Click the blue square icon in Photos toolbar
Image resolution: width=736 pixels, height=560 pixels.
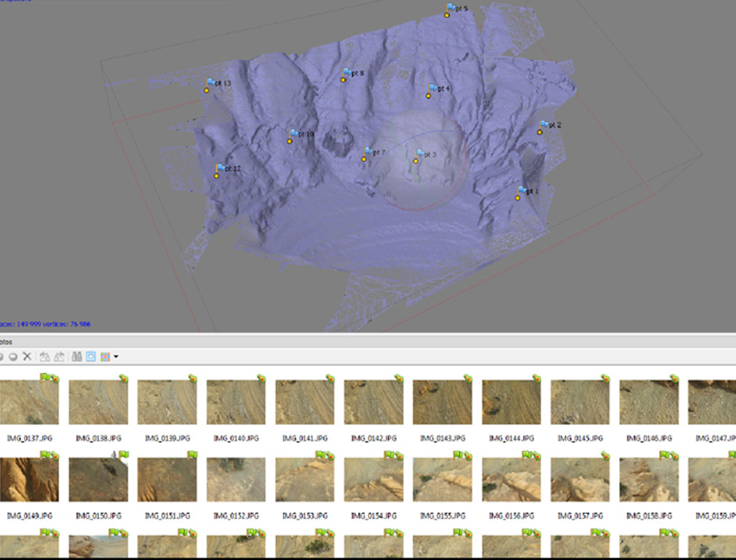pos(91,357)
